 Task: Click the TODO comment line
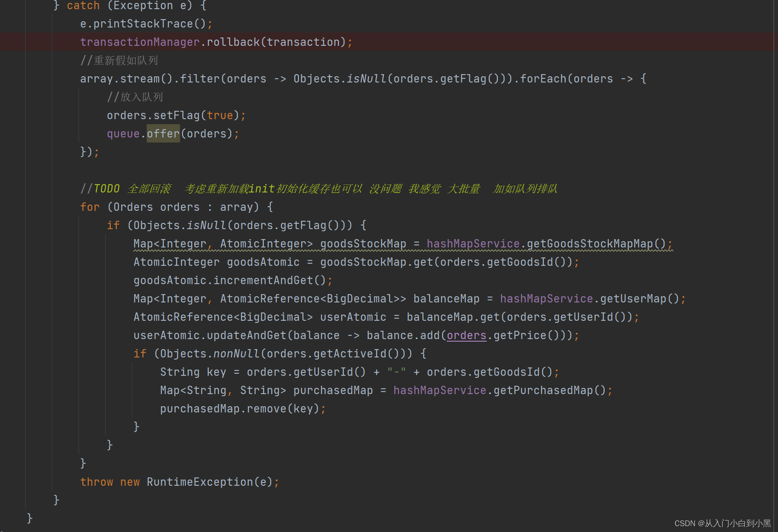319,189
